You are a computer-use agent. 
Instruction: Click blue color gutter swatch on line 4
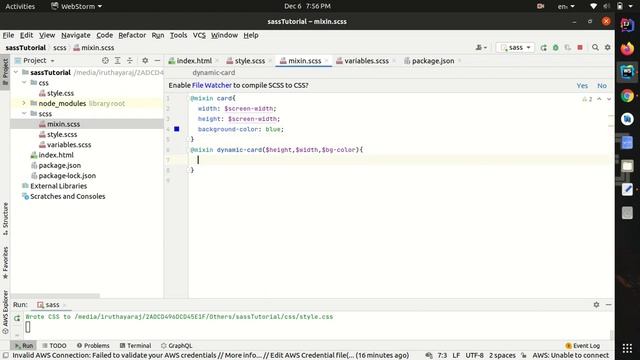(x=177, y=129)
